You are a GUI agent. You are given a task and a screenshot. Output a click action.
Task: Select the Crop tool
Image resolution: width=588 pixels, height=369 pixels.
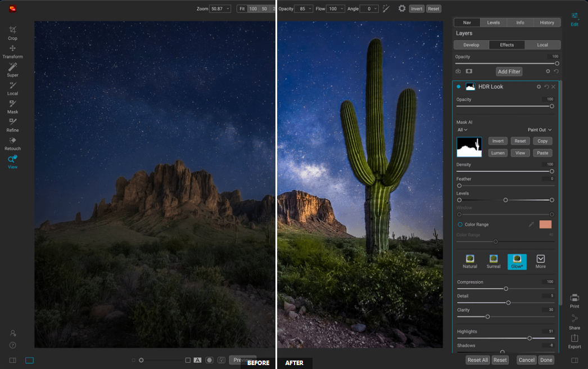[x=12, y=33]
